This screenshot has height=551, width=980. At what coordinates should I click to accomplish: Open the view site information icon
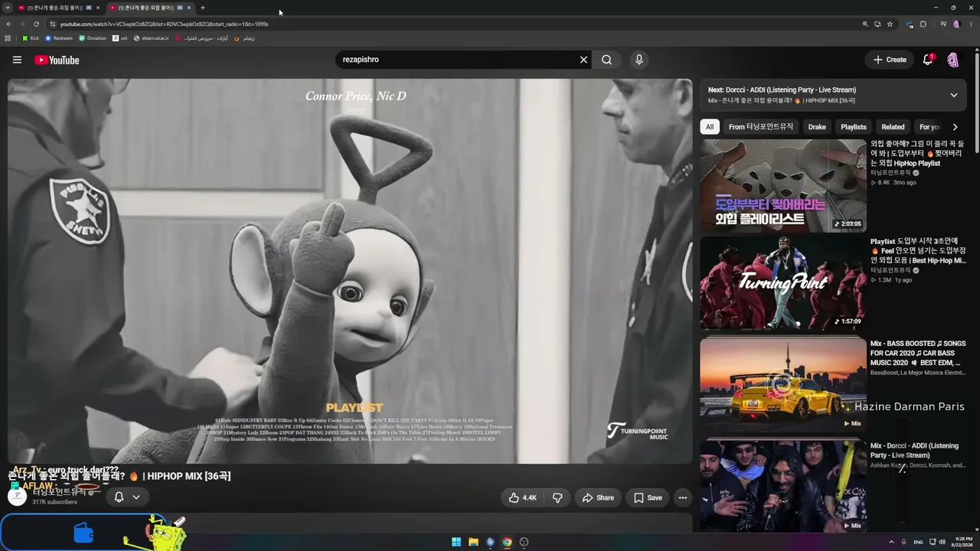pyautogui.click(x=52, y=24)
